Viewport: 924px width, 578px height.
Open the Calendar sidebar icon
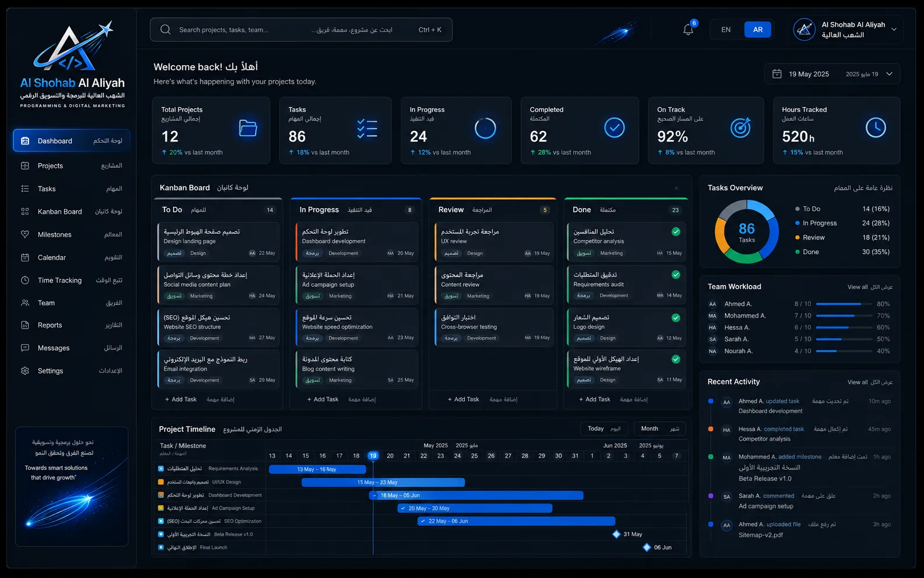pos(25,258)
